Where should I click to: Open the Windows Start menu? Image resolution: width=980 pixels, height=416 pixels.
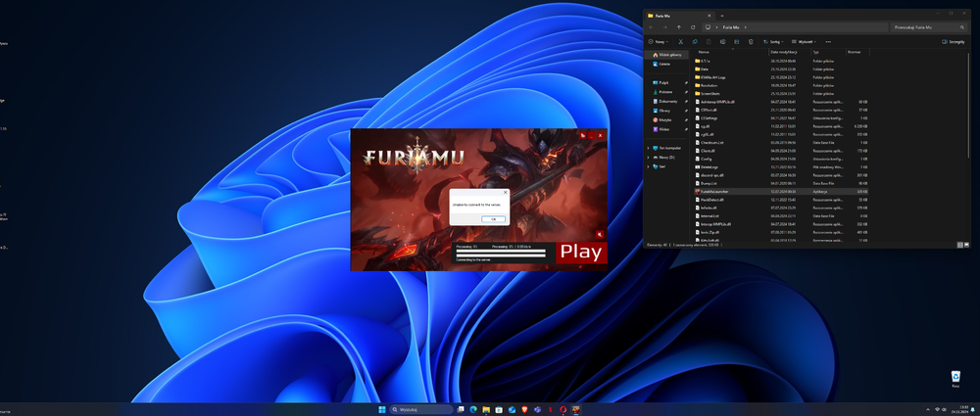381,410
